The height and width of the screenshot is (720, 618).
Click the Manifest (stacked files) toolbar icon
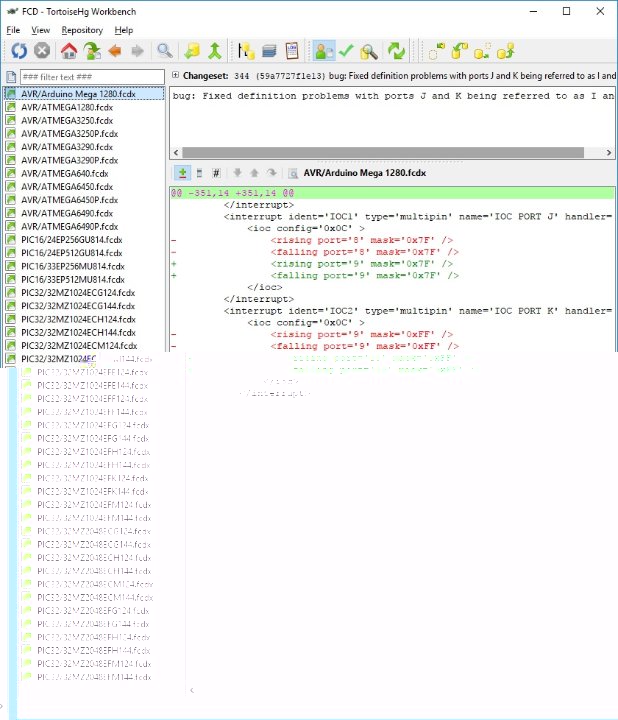(x=269, y=51)
